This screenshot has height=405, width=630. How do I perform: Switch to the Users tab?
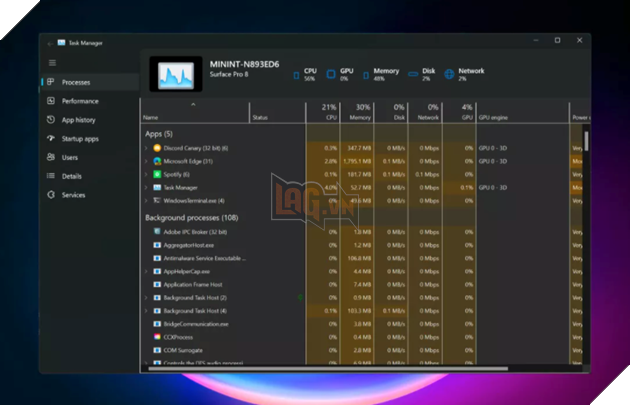click(90, 157)
